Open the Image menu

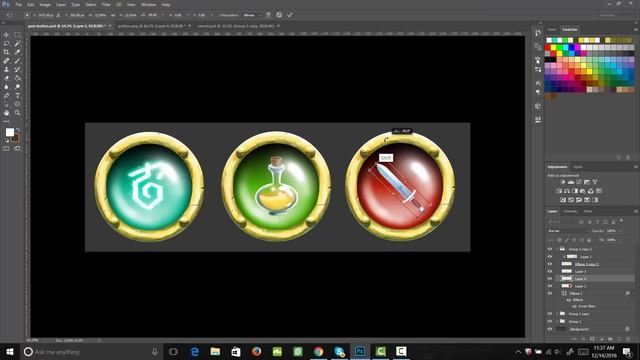click(x=45, y=4)
